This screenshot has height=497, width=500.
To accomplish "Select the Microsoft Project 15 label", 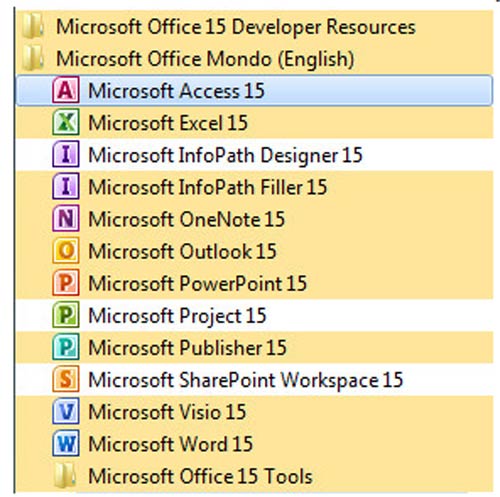I will pyautogui.click(x=177, y=316).
